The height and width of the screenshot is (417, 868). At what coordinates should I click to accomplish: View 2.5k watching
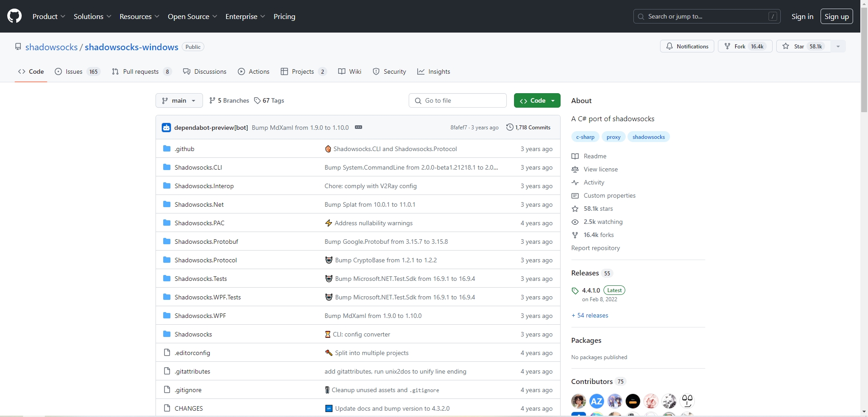tap(597, 222)
